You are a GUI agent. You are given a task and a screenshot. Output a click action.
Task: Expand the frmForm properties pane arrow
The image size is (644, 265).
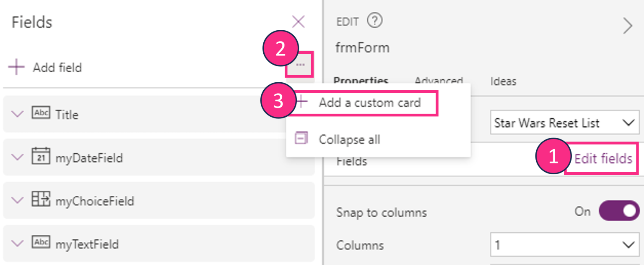tap(628, 25)
